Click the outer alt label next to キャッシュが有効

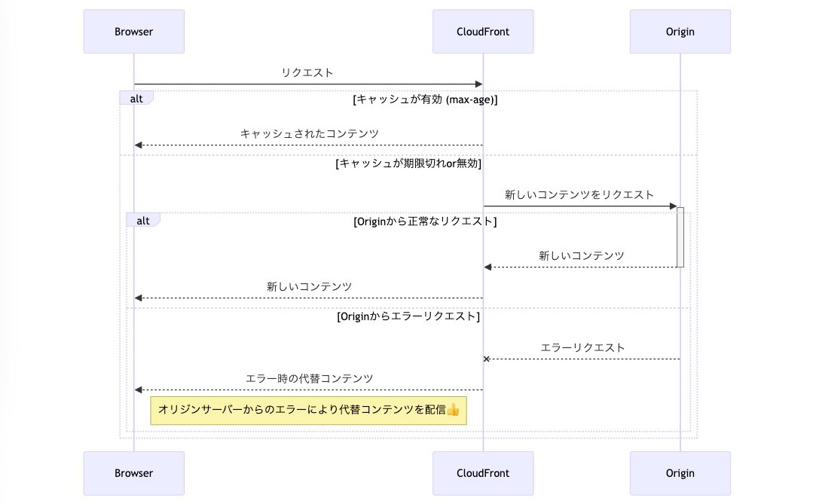[x=136, y=98]
